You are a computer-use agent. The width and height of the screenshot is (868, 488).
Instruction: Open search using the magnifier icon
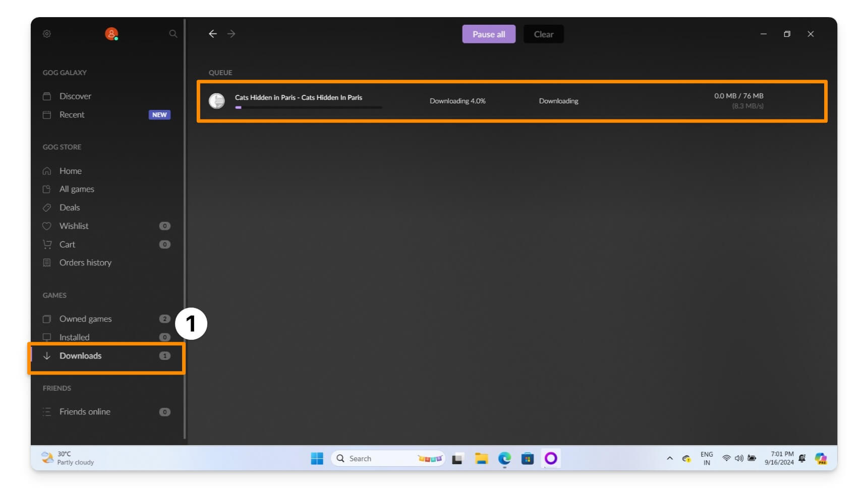click(173, 34)
